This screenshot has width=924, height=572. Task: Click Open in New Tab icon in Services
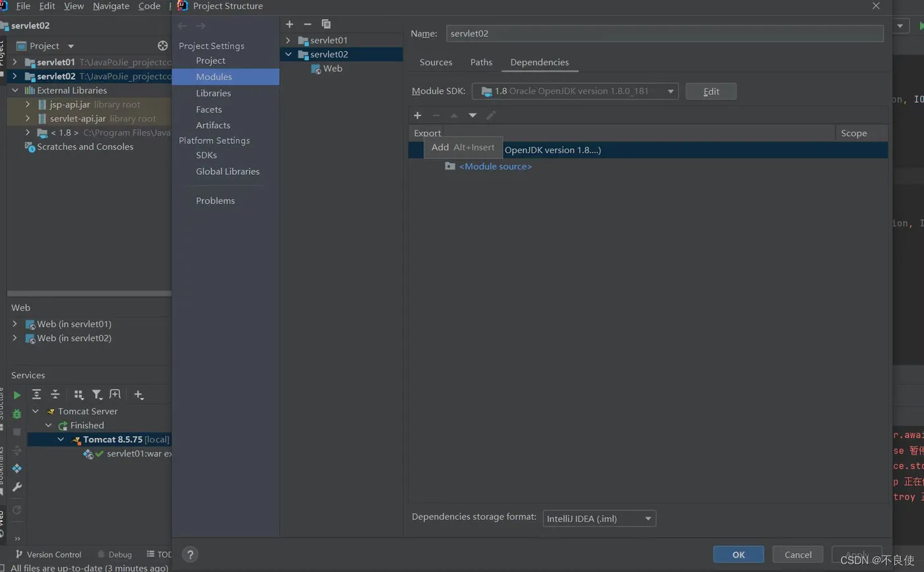pos(115,395)
